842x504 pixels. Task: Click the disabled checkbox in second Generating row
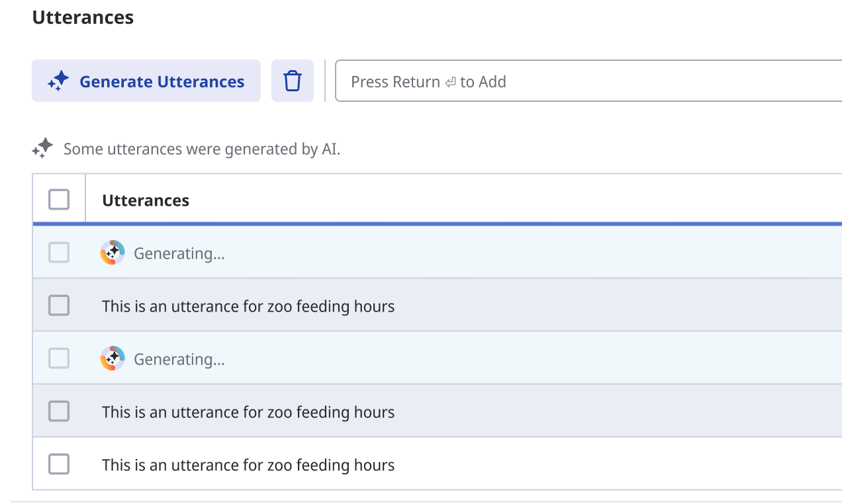pos(59,358)
